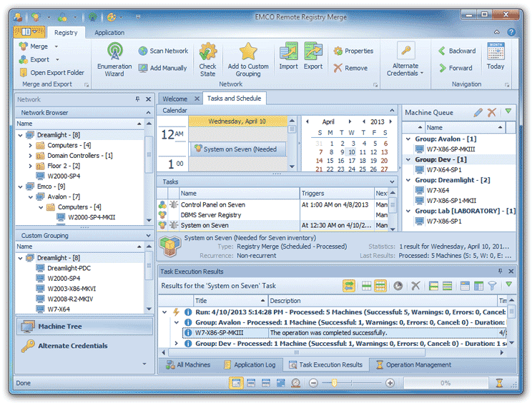532x403 pixels.
Task: Click the clock icon in the status bar
Action: pyautogui.click(x=296, y=383)
